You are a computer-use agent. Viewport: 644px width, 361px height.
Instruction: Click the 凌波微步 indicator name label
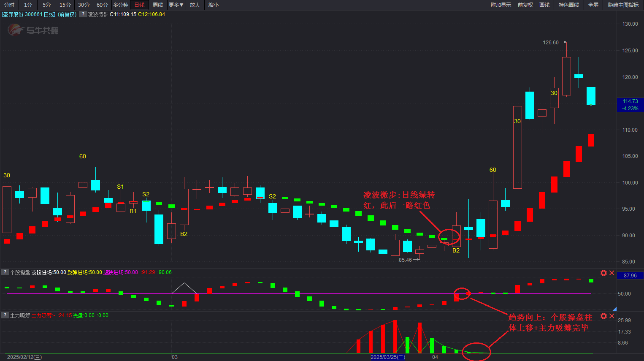point(98,14)
